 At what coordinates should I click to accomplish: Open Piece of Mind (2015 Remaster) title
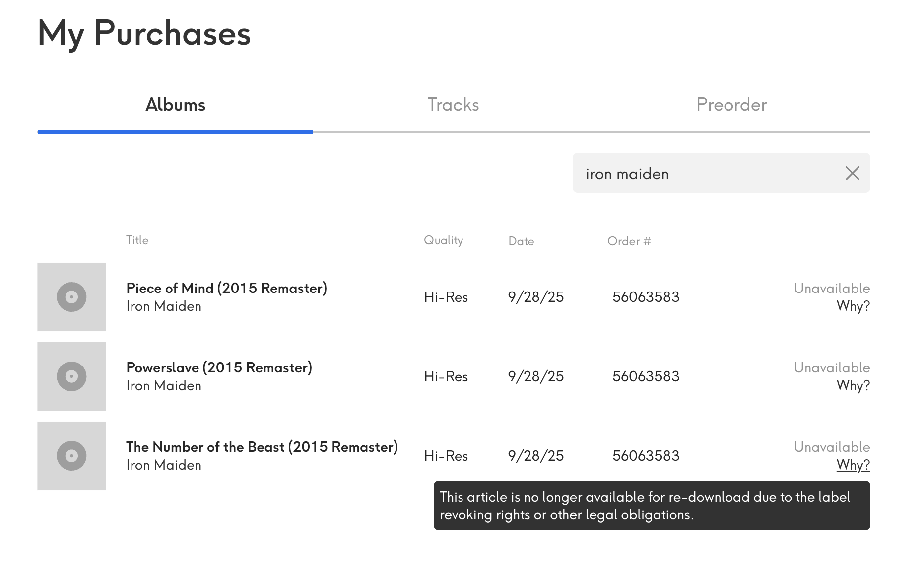(226, 288)
